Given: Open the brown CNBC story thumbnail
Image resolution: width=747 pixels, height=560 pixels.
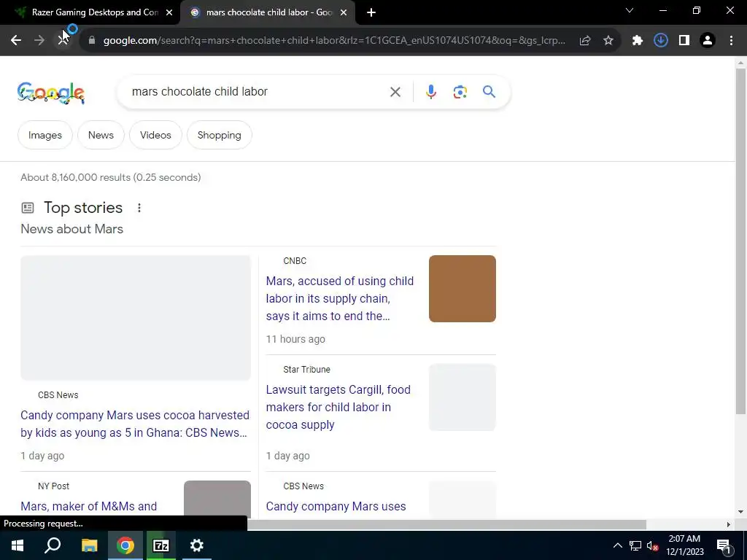Looking at the screenshot, I should [x=462, y=289].
